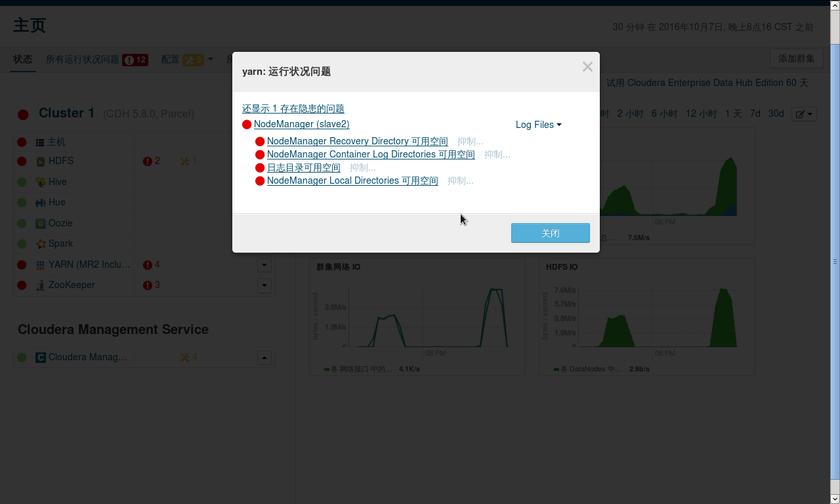Click red status dot beside Container Log Directories
Viewport: 840px width, 504px height.
click(260, 155)
